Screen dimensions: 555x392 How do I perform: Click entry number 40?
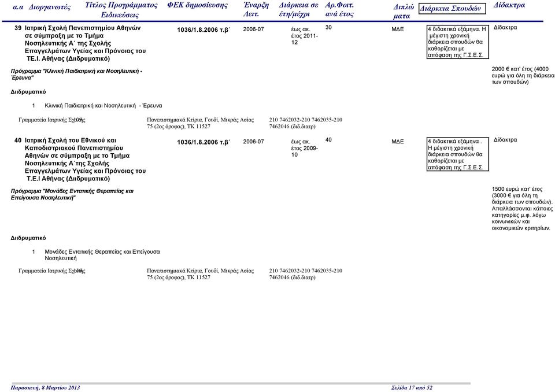(18, 140)
